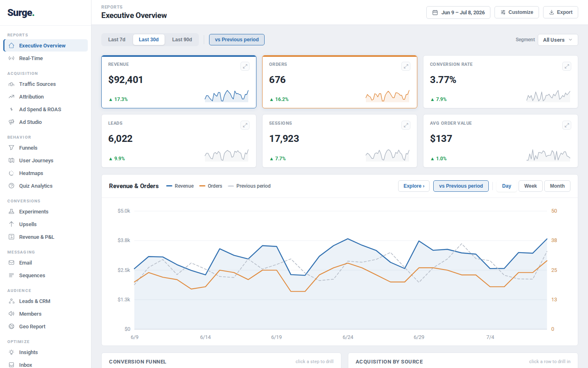Click the Experiments flask icon

pos(11,212)
